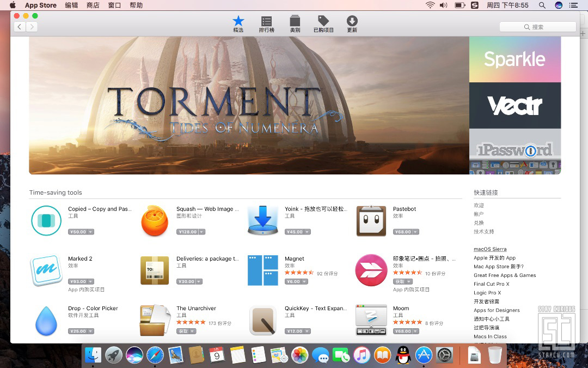
Task: Click the 搜索 search field
Action: tap(538, 27)
